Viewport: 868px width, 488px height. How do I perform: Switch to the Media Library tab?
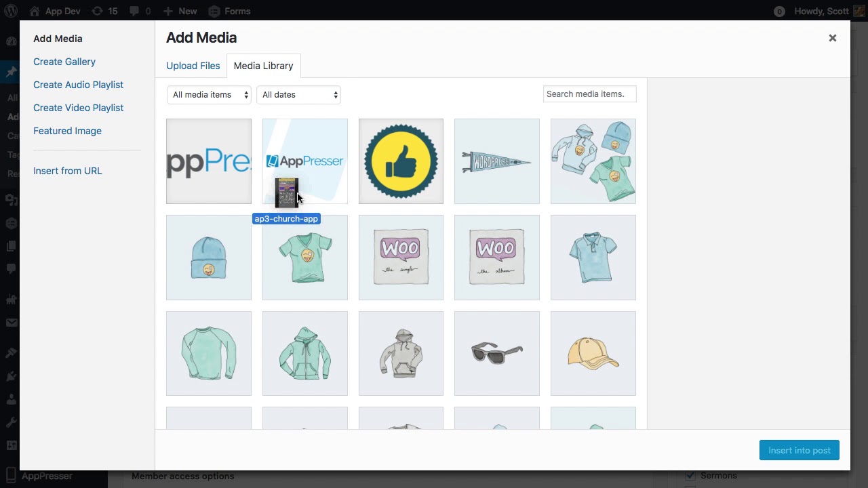tap(263, 66)
